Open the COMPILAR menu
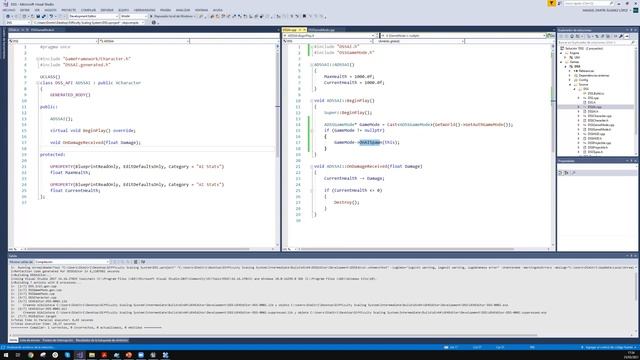Screen dimensions: 640x360 tap(88, 10)
